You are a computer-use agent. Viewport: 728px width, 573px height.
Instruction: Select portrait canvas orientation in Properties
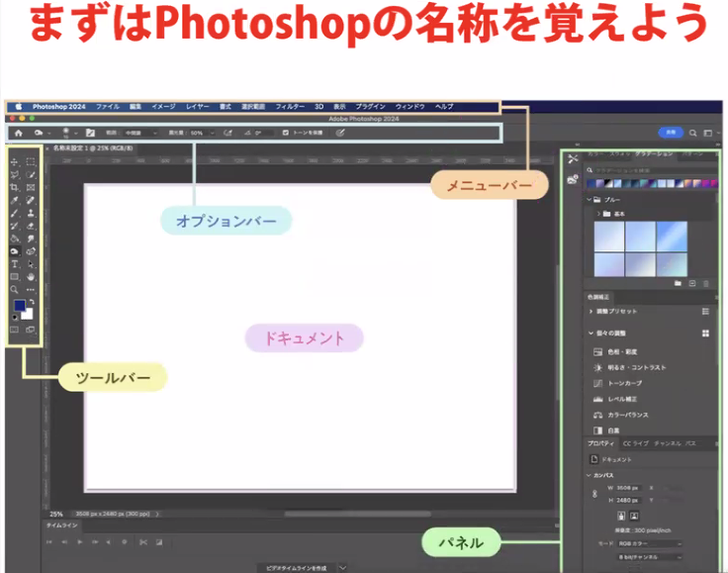(x=621, y=516)
